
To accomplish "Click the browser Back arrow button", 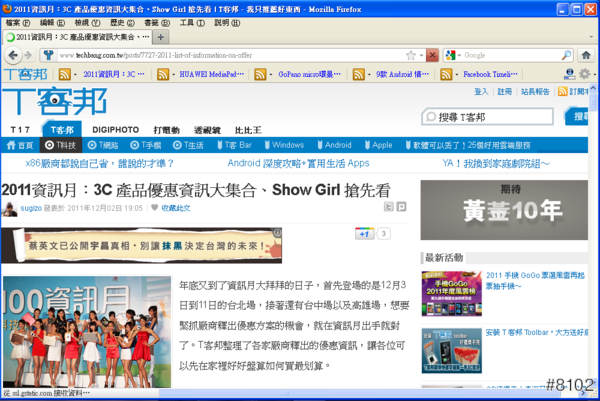I will coord(13,55).
